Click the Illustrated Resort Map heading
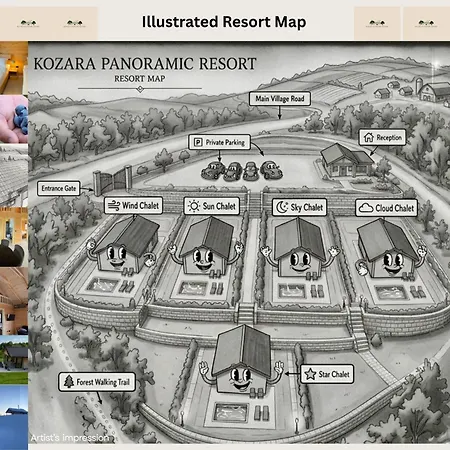Screen dimensions: 450x450 coord(224,22)
